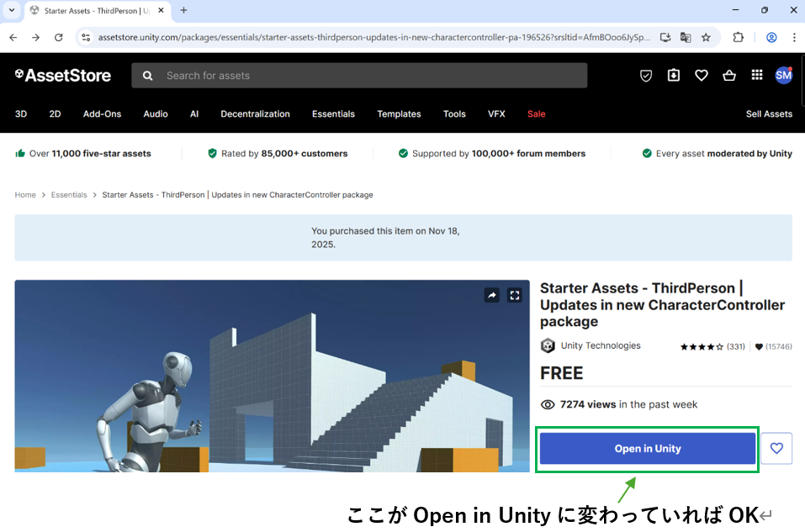Open My Assets download icon
The height and width of the screenshot is (532, 805).
coord(674,76)
